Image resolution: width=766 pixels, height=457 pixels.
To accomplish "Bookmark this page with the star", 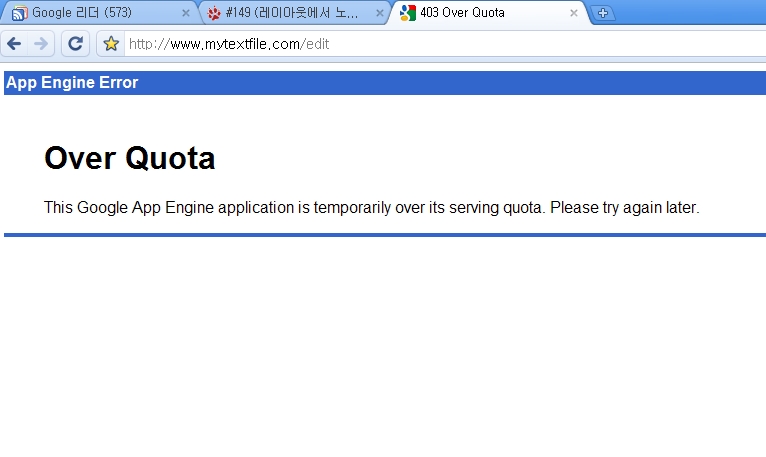I will (111, 44).
